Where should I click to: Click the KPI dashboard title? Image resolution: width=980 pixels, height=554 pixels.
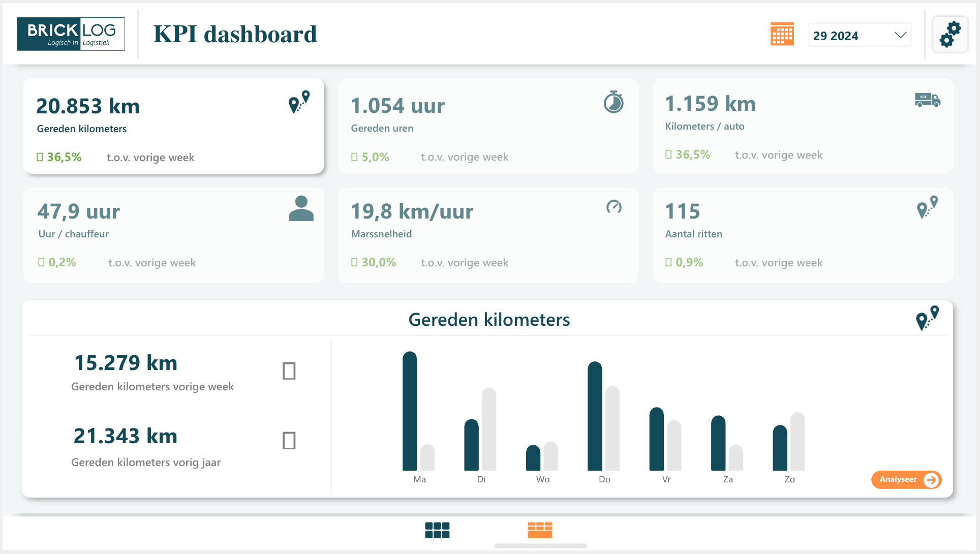click(x=235, y=34)
